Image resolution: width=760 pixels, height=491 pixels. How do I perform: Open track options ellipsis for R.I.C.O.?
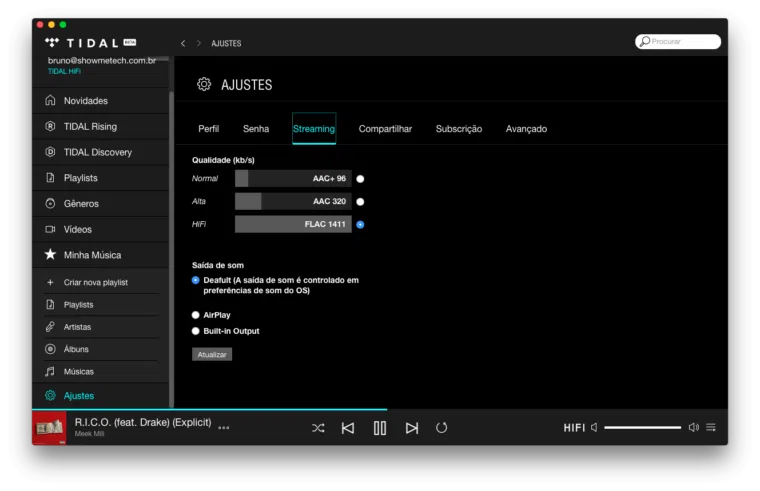point(223,428)
